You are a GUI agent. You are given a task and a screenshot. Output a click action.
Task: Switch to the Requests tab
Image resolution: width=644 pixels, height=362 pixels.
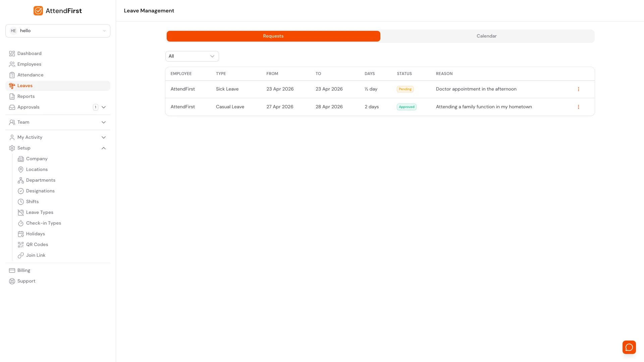click(x=273, y=36)
